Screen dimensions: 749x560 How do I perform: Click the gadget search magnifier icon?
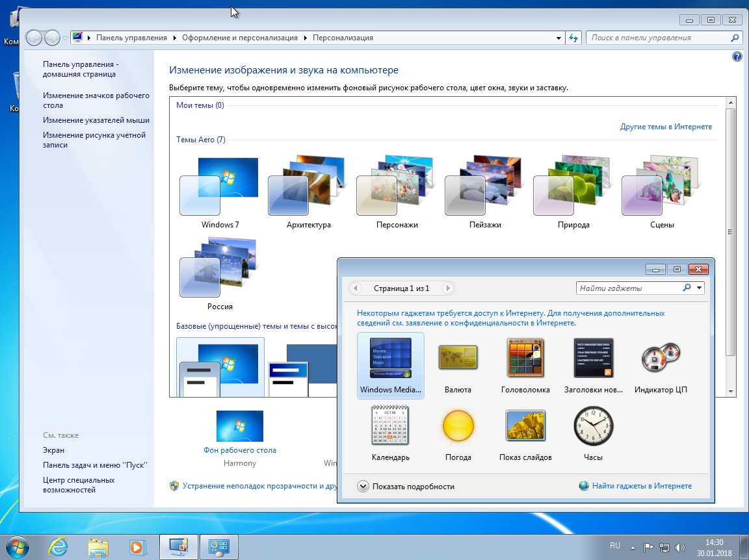coord(687,288)
